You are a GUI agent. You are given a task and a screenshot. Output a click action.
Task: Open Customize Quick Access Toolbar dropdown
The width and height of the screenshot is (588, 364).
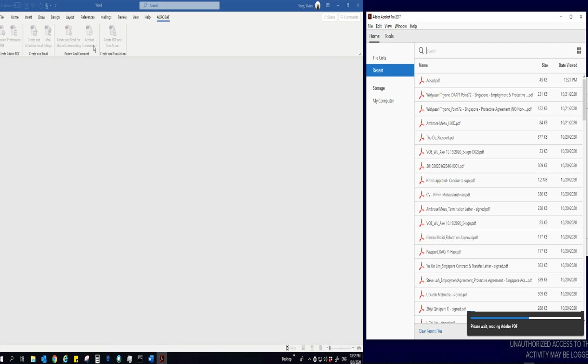click(x=55, y=5)
